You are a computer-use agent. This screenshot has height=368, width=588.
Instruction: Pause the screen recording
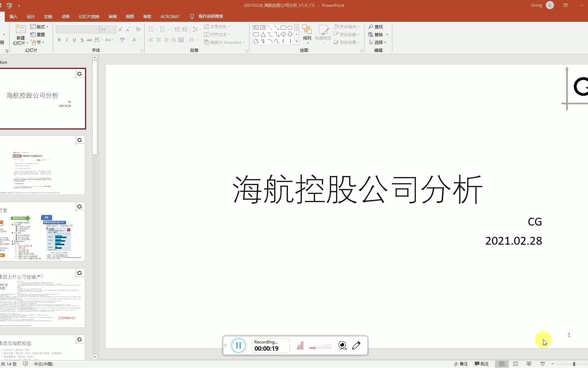tap(239, 346)
